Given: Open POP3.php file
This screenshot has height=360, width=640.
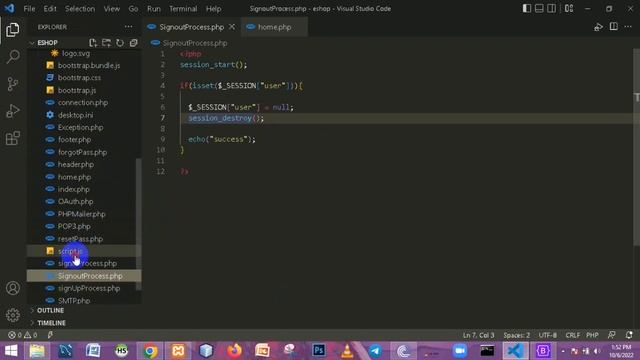Looking at the screenshot, I should (84, 226).
